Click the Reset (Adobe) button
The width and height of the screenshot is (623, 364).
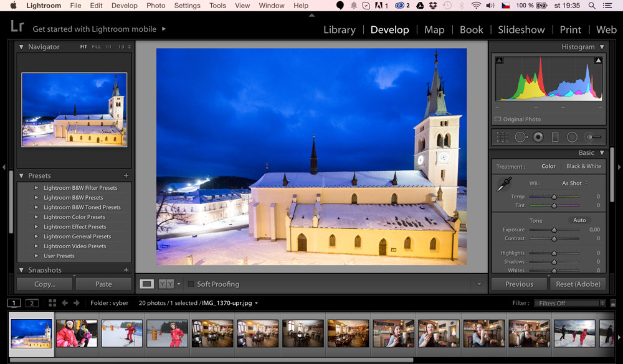point(578,284)
